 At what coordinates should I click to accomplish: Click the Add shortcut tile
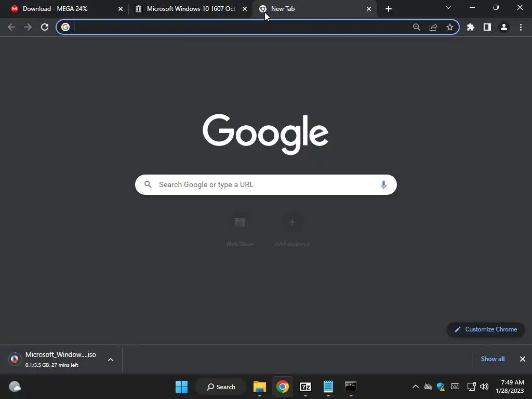coord(292,231)
